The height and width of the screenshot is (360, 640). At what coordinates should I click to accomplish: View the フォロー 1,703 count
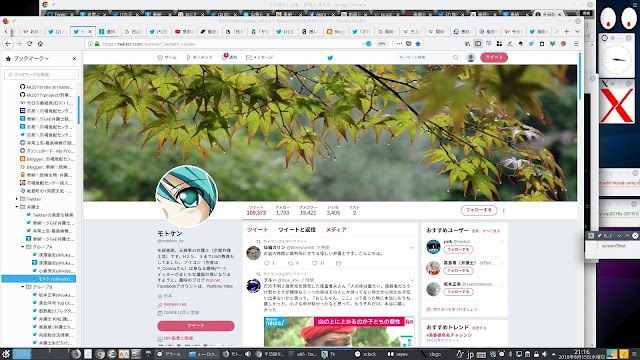click(x=282, y=210)
